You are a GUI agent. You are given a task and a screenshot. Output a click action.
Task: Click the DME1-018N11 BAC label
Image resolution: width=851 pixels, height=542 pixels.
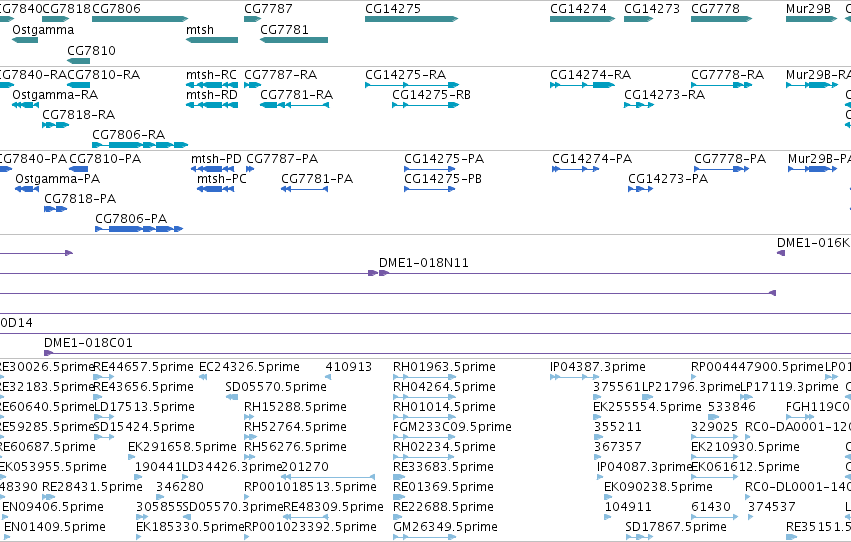424,263
